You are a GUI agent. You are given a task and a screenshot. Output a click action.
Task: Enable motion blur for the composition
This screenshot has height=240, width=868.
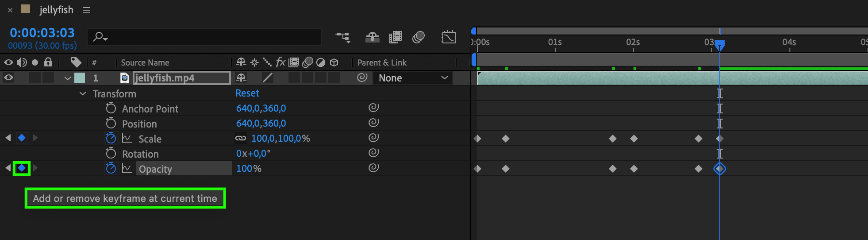click(419, 38)
